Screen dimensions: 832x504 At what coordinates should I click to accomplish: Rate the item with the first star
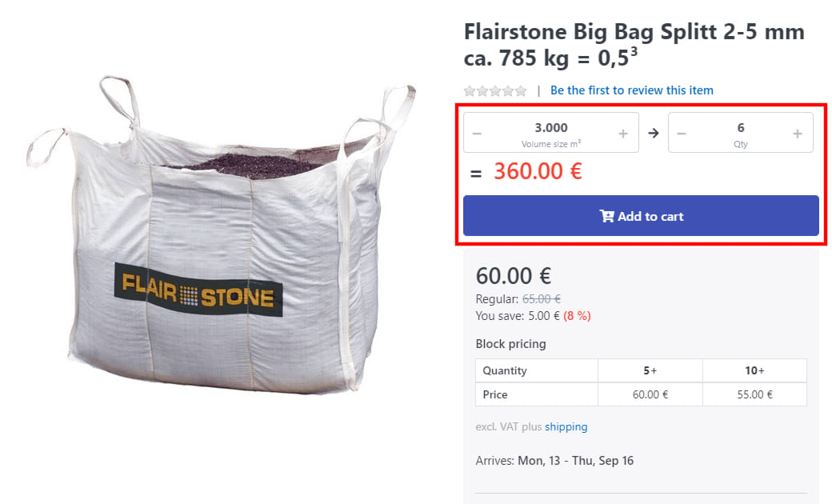(x=470, y=91)
